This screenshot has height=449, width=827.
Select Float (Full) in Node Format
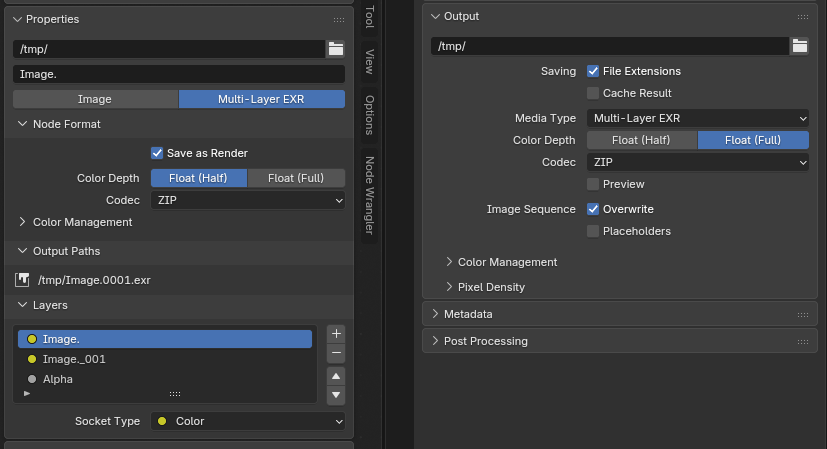click(296, 178)
